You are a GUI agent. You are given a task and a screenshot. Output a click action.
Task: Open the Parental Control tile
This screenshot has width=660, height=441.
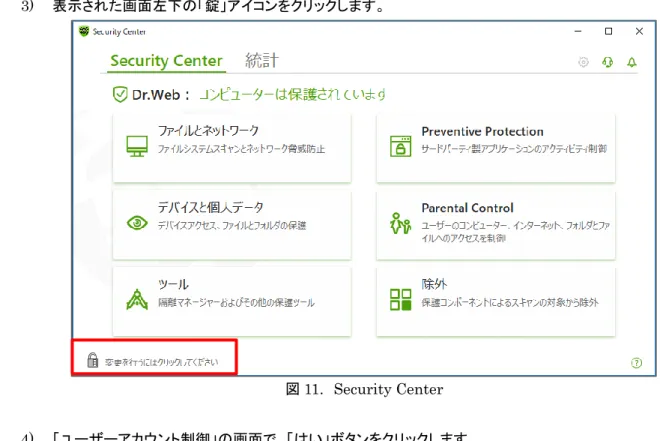[x=495, y=225]
